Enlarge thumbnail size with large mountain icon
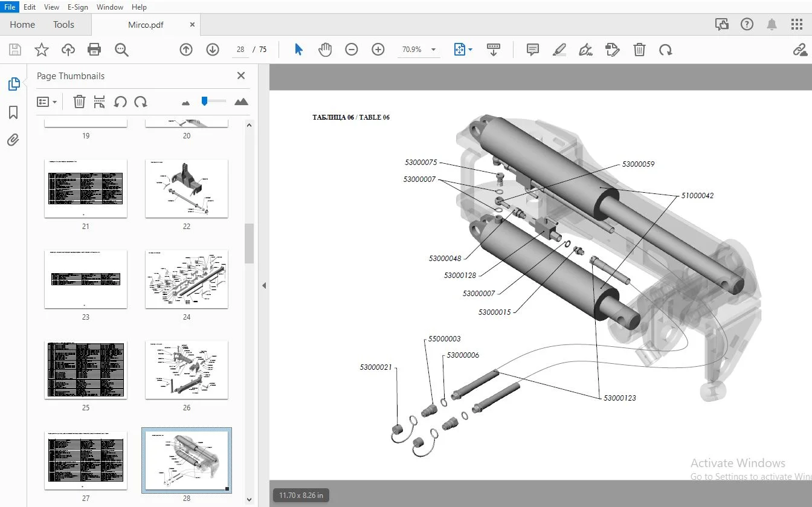 pos(241,102)
